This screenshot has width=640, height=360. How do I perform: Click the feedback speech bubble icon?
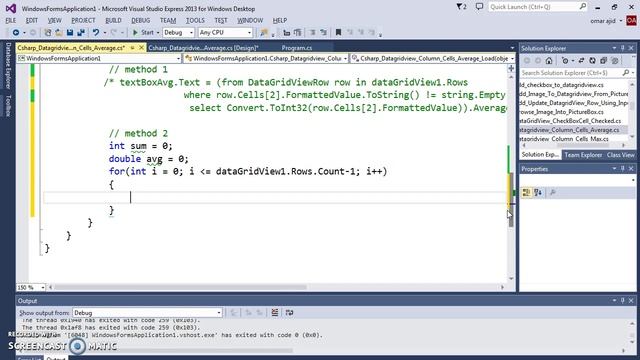(479, 7)
